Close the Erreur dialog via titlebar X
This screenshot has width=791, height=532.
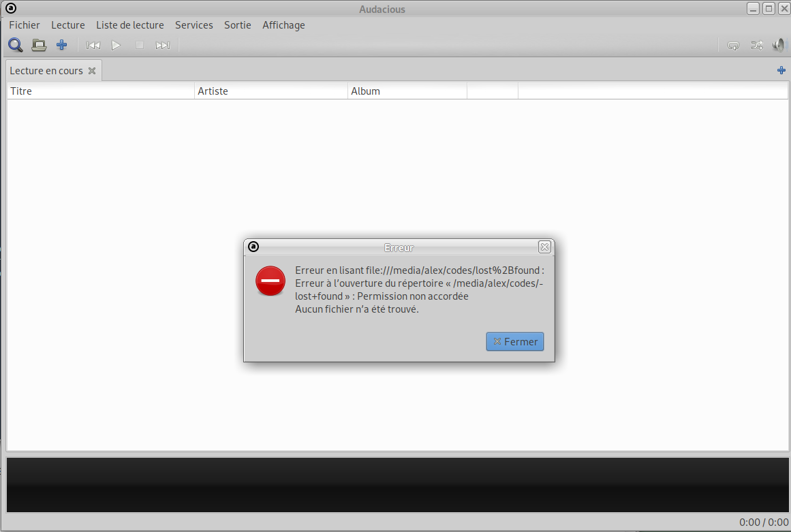(x=544, y=247)
